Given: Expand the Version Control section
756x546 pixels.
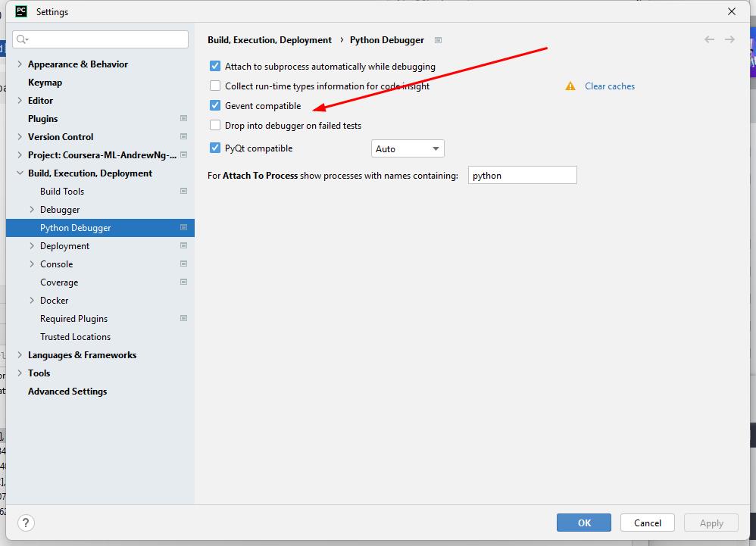Looking at the screenshot, I should coord(20,137).
